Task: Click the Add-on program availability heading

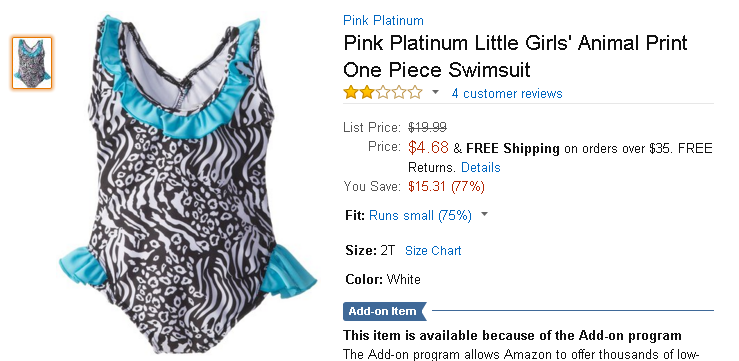Action: pos(512,336)
